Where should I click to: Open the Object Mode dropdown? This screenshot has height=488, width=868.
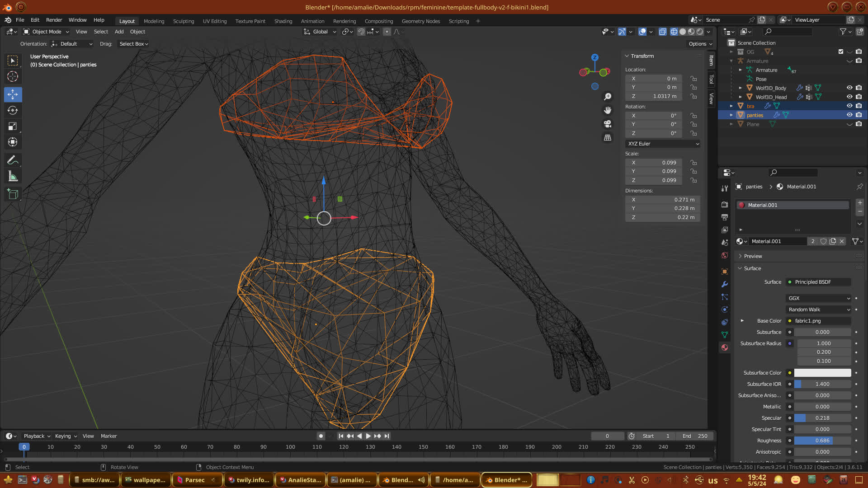[x=46, y=32]
